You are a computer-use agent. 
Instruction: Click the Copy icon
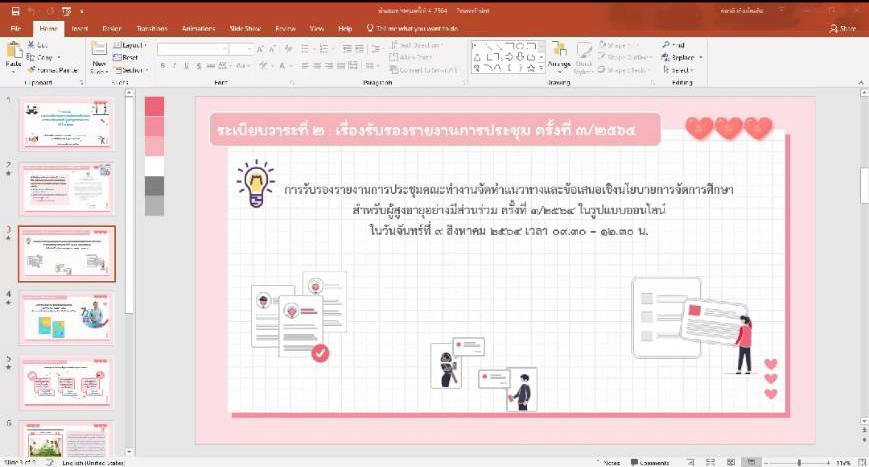(x=32, y=57)
